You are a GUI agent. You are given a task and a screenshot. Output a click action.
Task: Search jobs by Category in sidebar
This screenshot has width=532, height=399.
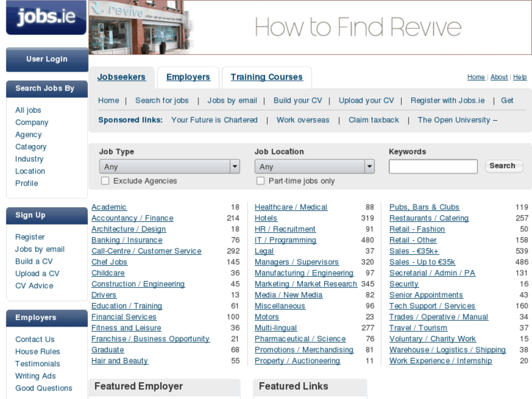(x=31, y=146)
